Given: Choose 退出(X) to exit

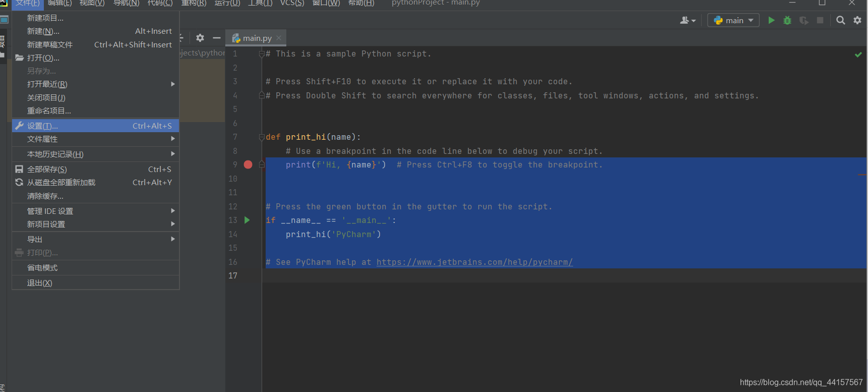Looking at the screenshot, I should (x=95, y=283).
